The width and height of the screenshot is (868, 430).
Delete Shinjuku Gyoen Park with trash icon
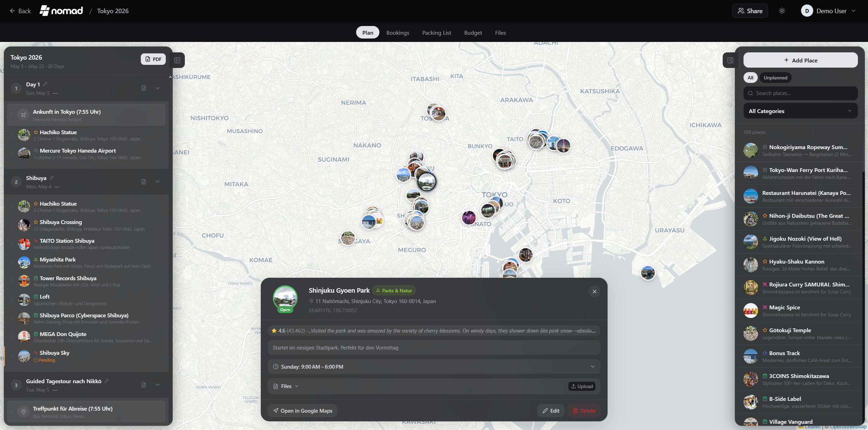coord(584,411)
